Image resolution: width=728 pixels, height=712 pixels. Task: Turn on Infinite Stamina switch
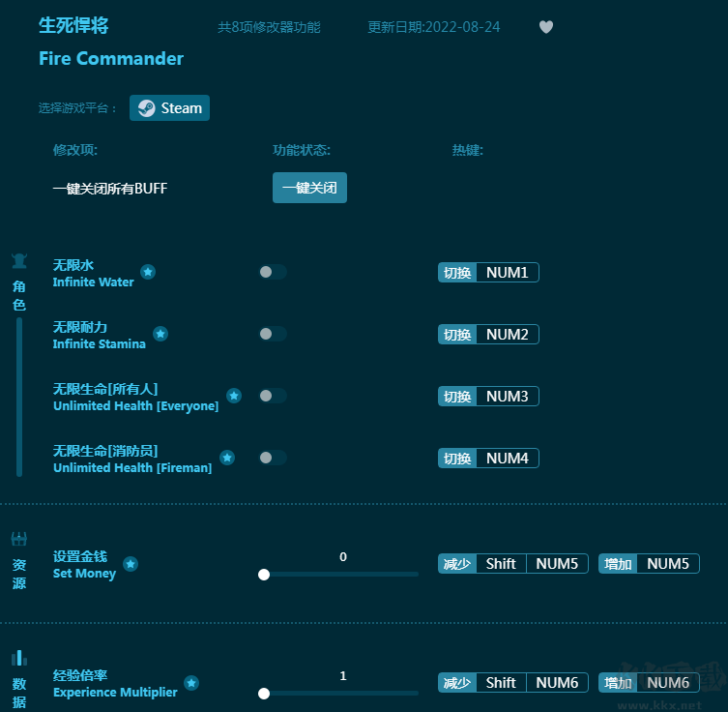(273, 334)
